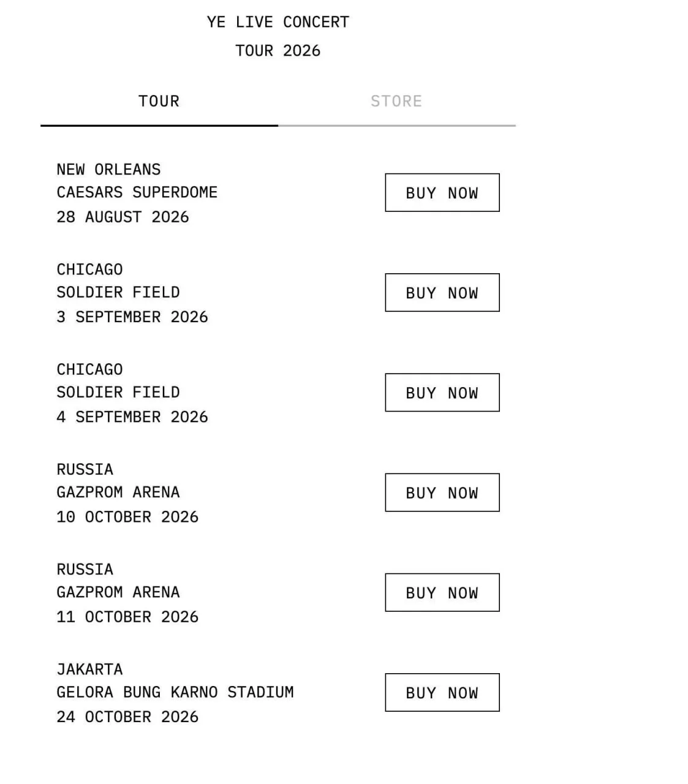Click Buy Now for Jakarta concert
Viewport: 688px width, 784px height.
[442, 693]
